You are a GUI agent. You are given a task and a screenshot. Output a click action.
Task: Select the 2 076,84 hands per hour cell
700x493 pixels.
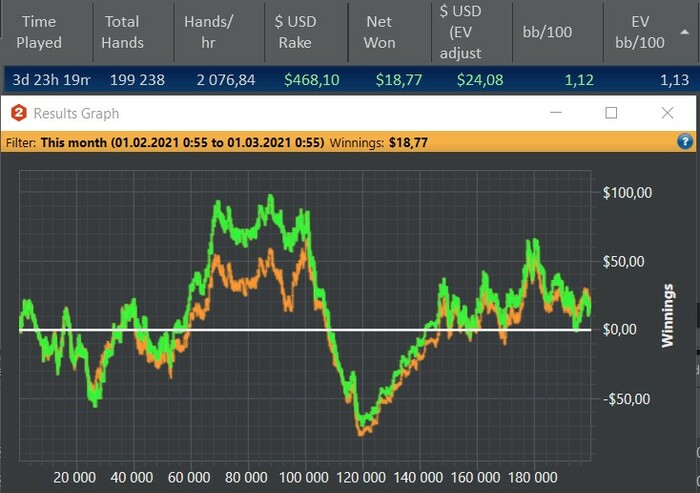pyautogui.click(x=225, y=80)
